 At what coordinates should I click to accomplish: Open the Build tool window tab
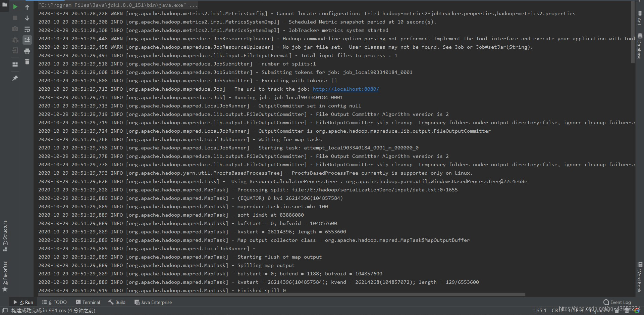pyautogui.click(x=117, y=302)
